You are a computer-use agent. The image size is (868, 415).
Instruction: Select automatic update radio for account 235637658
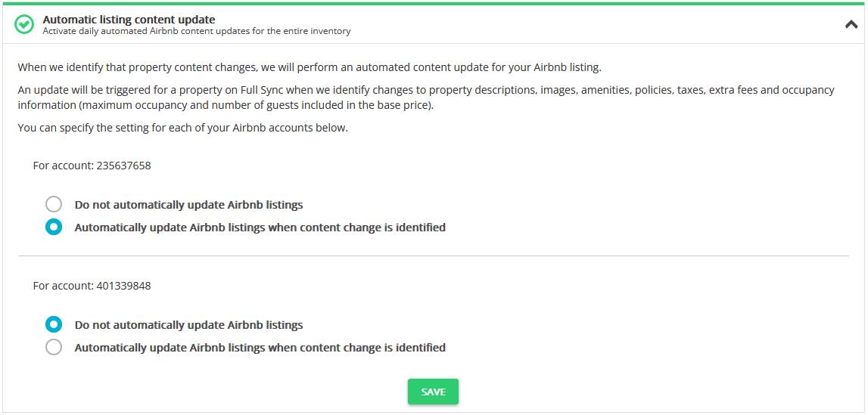click(54, 227)
